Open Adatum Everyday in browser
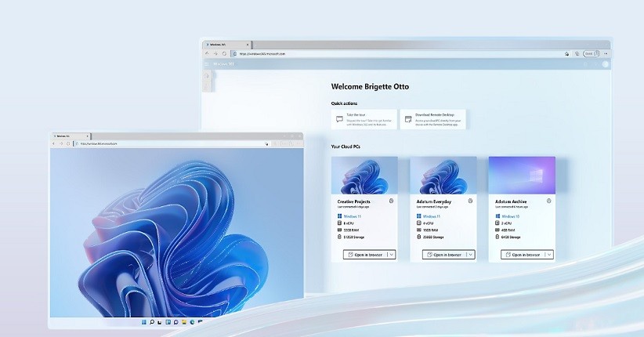 [x=444, y=255]
